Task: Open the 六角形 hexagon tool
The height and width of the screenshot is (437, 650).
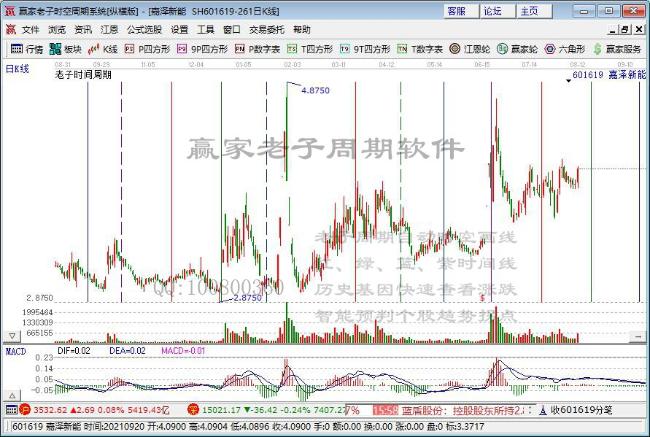Action: click(x=565, y=49)
